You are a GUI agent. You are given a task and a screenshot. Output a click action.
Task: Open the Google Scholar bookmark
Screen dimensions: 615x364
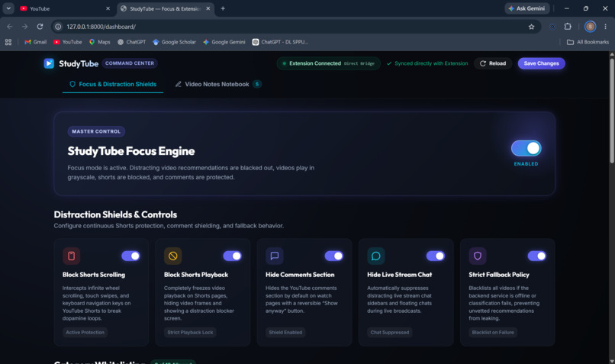pyautogui.click(x=174, y=42)
